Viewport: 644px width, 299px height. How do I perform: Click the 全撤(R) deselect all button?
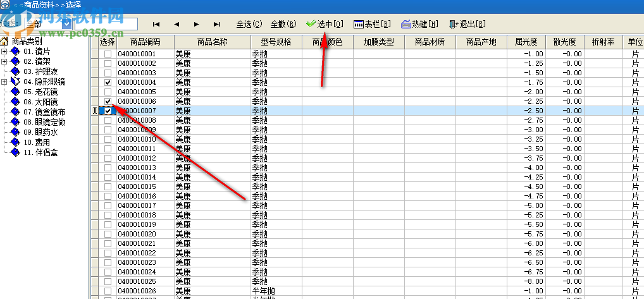283,24
